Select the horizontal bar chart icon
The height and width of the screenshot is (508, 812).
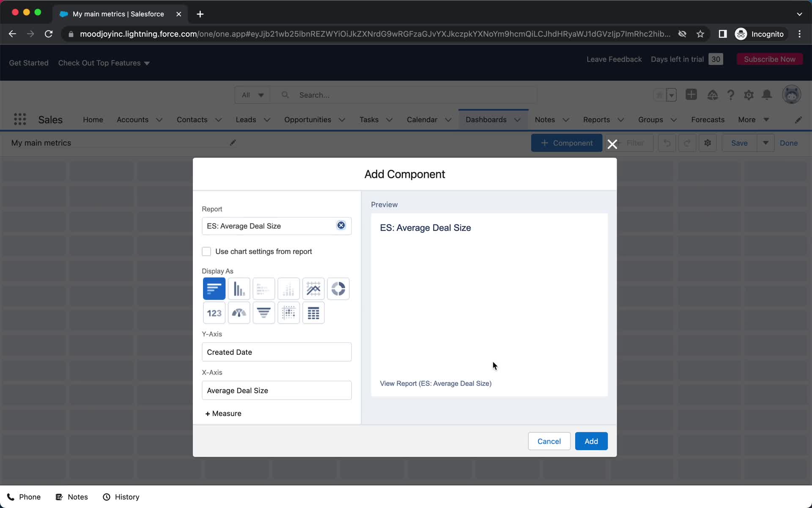tap(214, 289)
